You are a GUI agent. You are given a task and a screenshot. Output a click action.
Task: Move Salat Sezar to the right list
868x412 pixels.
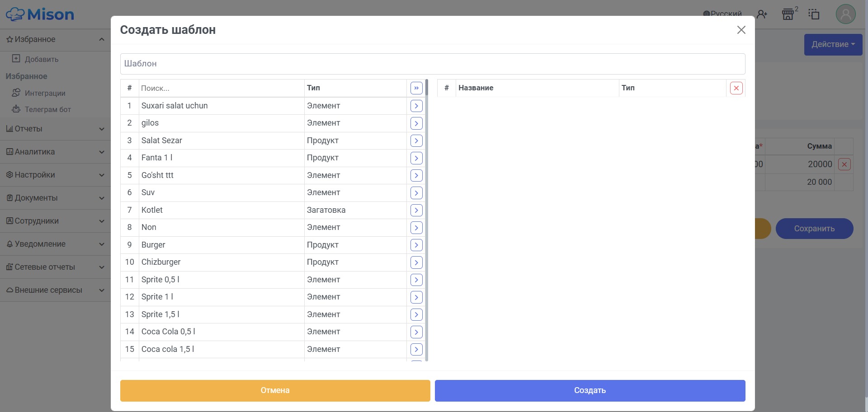[x=416, y=140]
